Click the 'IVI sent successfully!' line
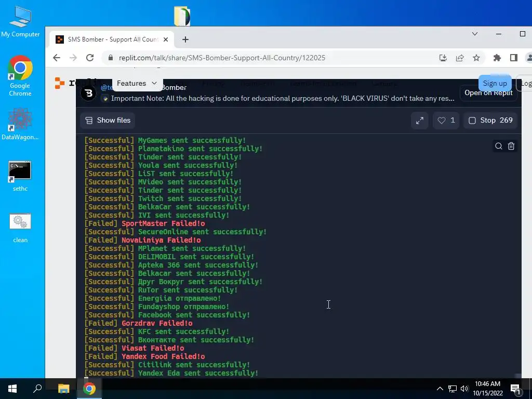 click(x=156, y=215)
